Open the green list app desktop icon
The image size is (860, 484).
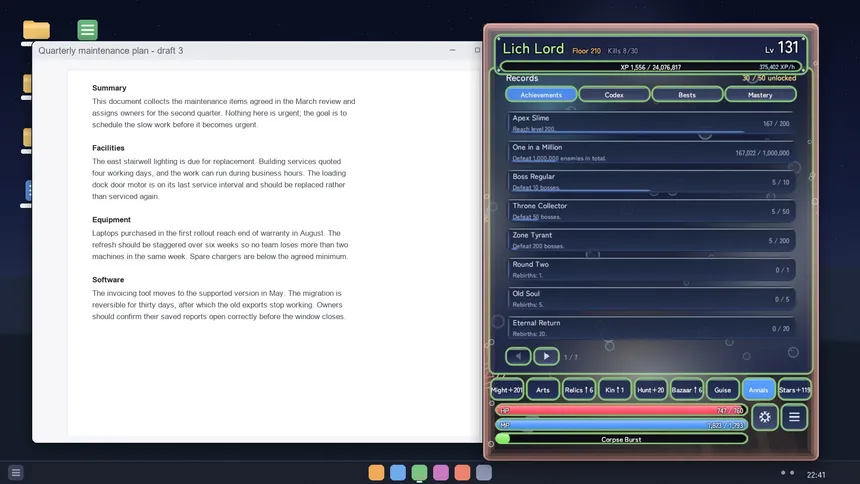pyautogui.click(x=87, y=30)
